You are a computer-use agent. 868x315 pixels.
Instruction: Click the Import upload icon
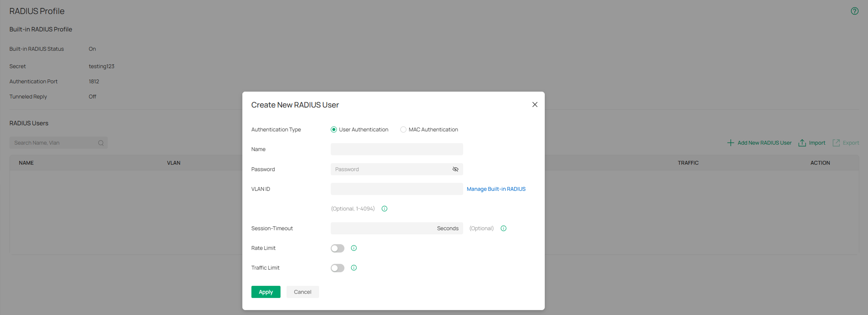click(x=802, y=143)
